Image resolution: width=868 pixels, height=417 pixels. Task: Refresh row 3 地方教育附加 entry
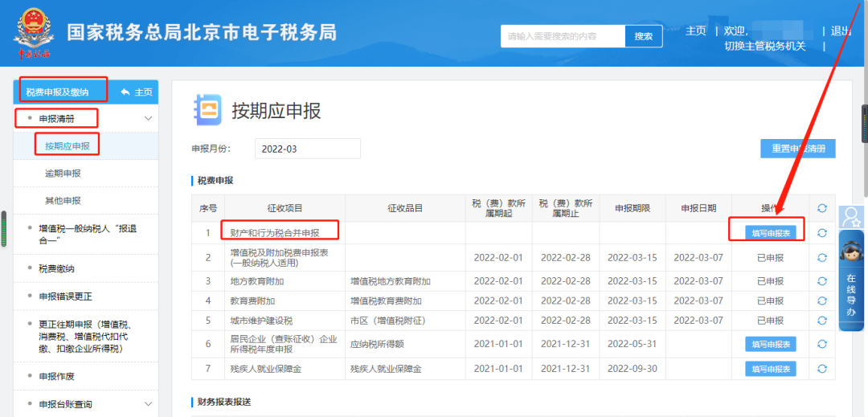pyautogui.click(x=822, y=281)
